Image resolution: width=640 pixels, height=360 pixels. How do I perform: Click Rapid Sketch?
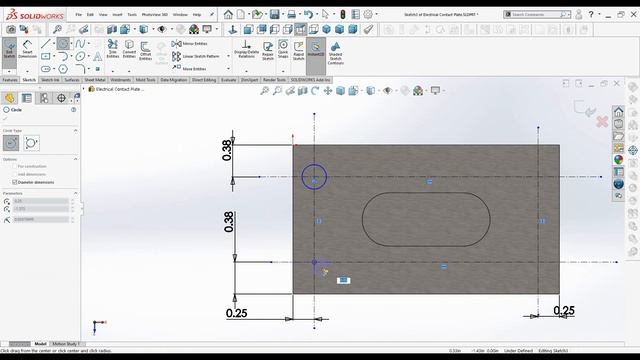298,51
